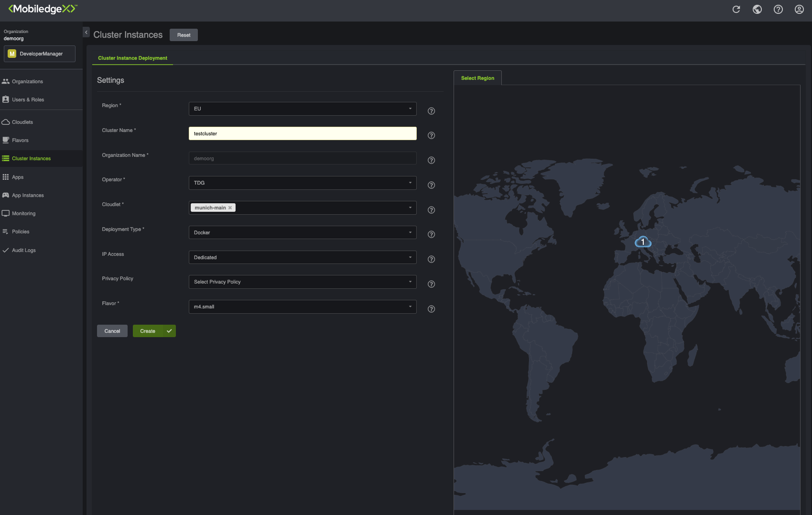
Task: Click the Organizations people icon
Action: 6,81
